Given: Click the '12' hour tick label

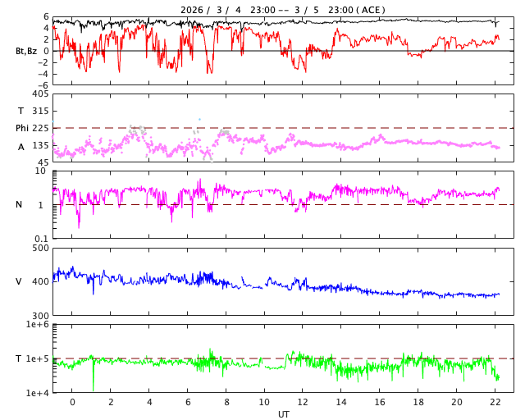Looking at the screenshot, I should coord(303,402).
